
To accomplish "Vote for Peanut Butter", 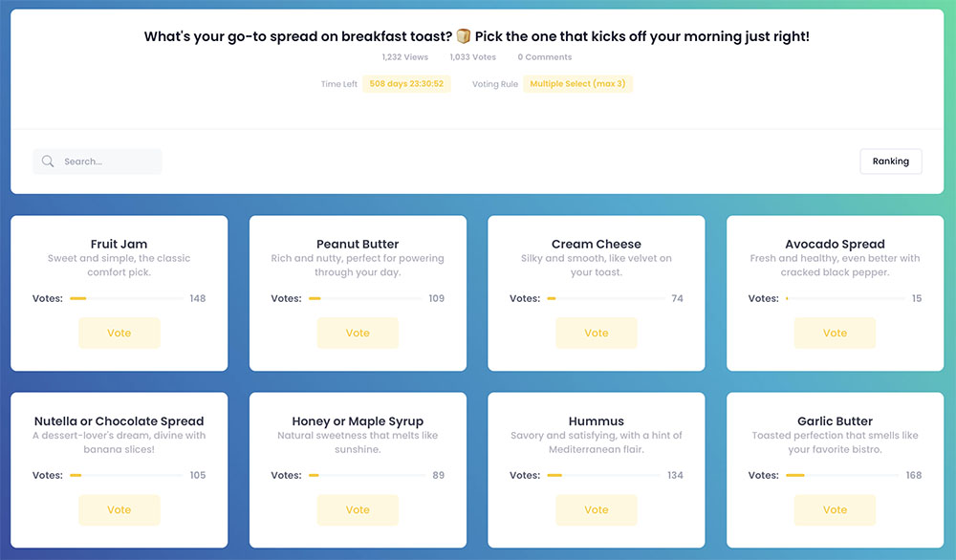I will point(358,334).
